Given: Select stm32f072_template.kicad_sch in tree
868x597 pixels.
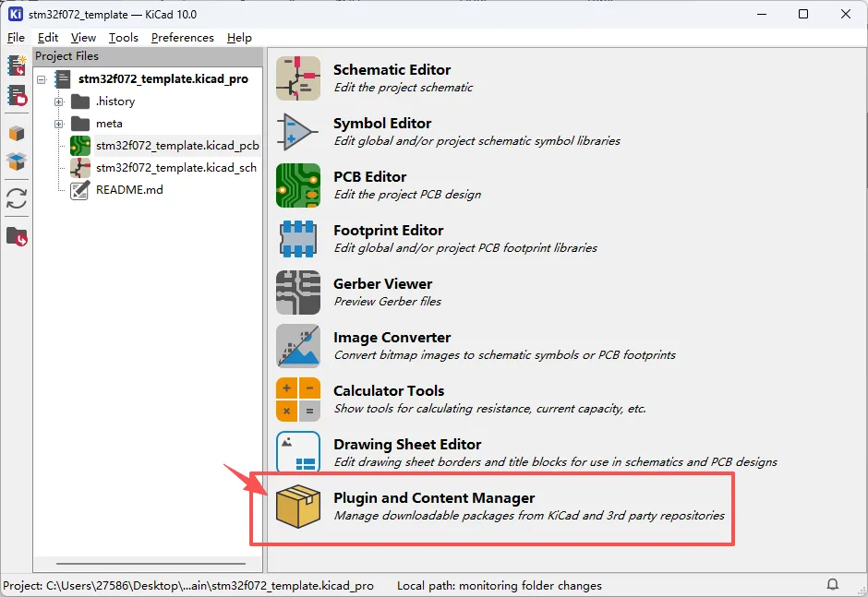Looking at the screenshot, I should [x=176, y=168].
